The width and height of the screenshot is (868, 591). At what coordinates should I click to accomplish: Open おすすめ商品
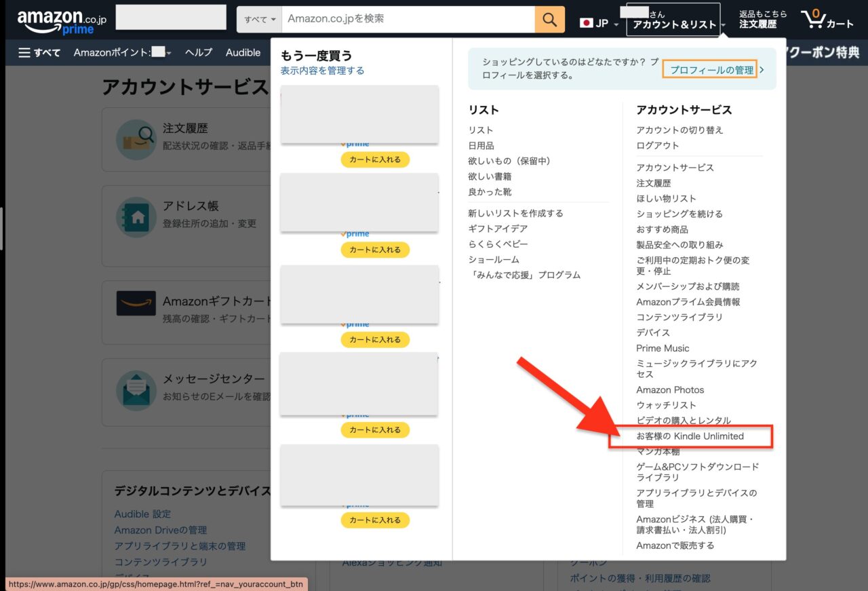click(x=662, y=230)
